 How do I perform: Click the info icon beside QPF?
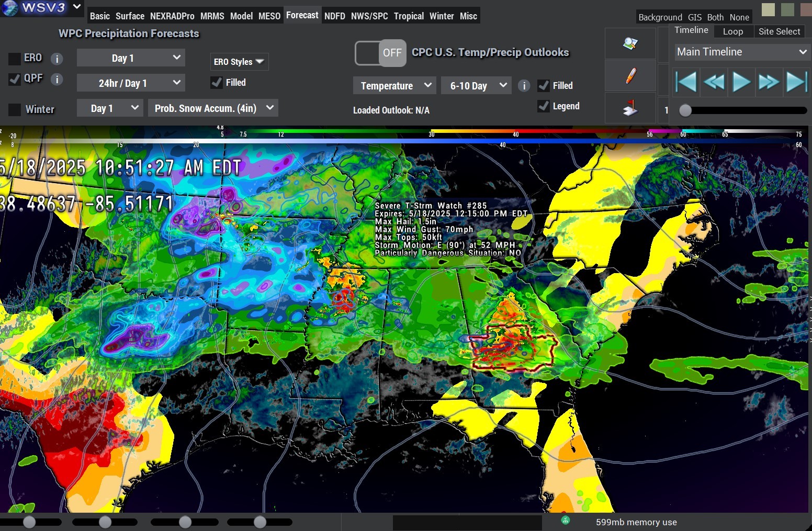pyautogui.click(x=57, y=79)
